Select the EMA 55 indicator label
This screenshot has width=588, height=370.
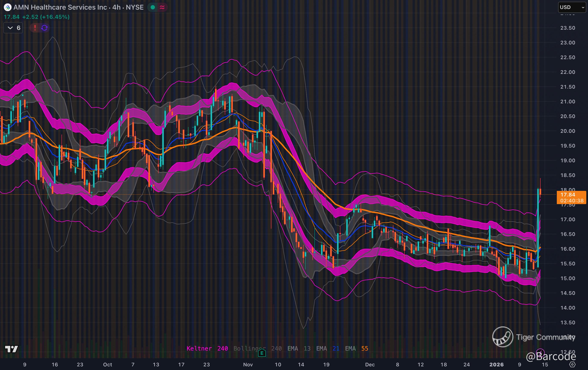(x=356, y=348)
